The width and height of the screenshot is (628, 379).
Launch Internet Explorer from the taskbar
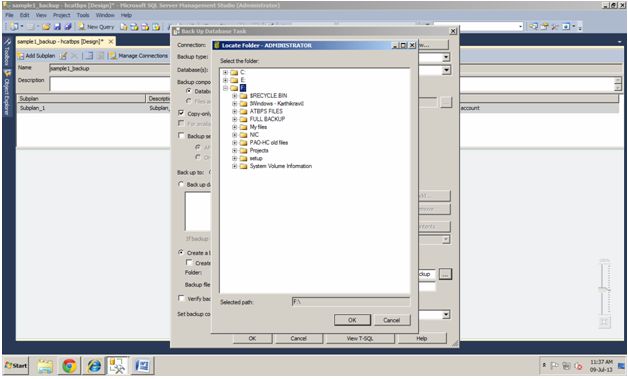click(x=94, y=366)
